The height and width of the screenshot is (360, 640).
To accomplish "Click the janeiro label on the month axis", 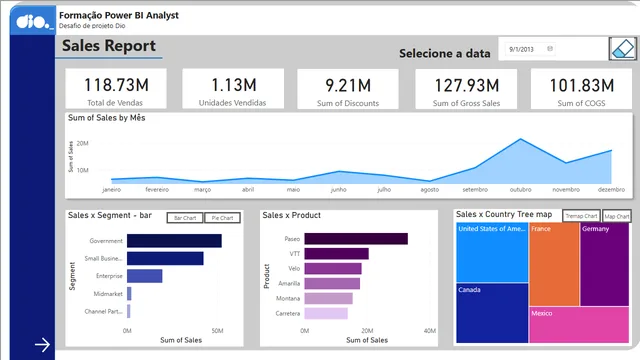I will click(x=111, y=190).
